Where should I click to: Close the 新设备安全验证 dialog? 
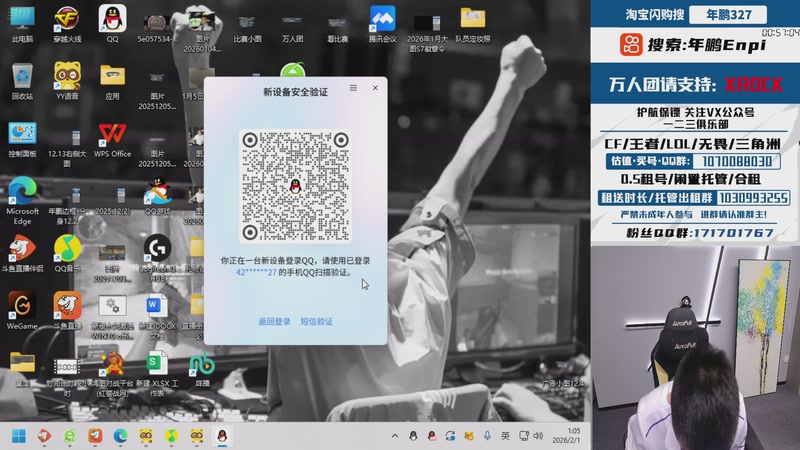click(x=375, y=88)
